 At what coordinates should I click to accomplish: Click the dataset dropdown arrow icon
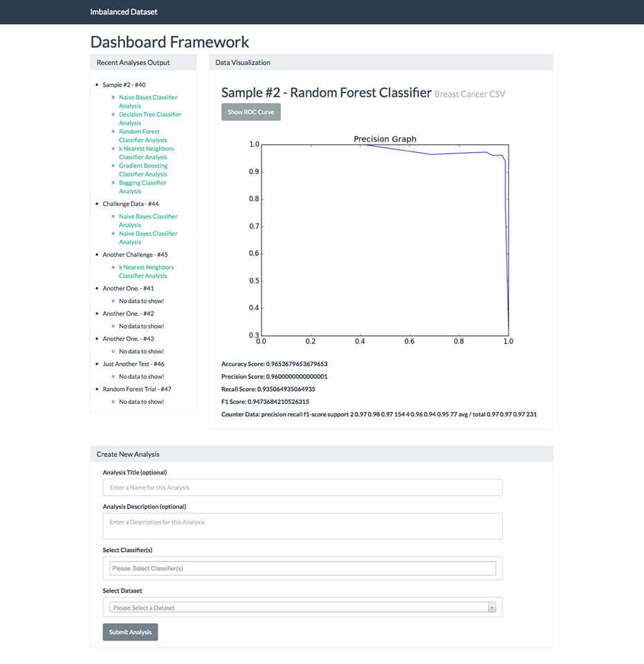click(491, 607)
